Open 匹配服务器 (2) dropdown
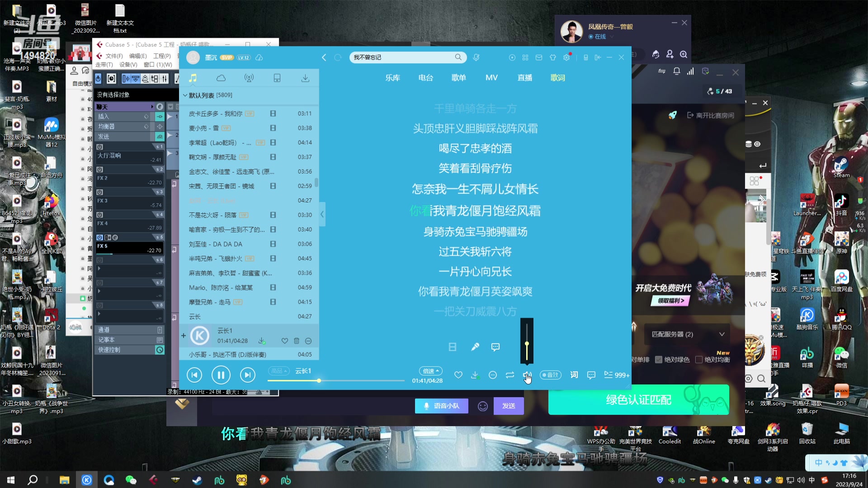Viewport: 868px width, 488px height. [687, 334]
